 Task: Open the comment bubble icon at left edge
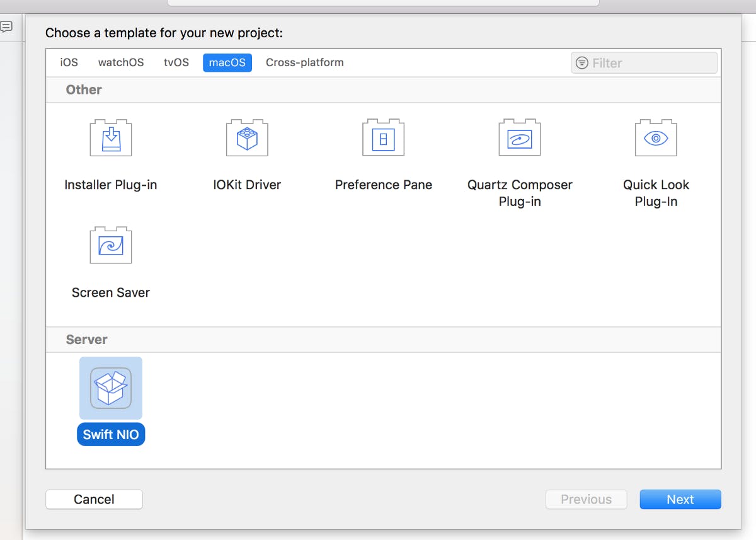pyautogui.click(x=6, y=26)
